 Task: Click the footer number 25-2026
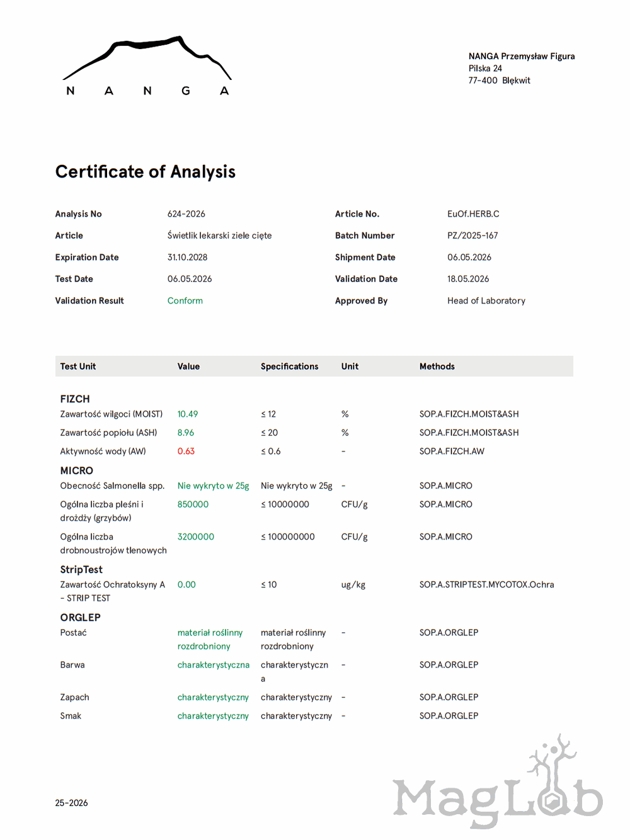71,803
